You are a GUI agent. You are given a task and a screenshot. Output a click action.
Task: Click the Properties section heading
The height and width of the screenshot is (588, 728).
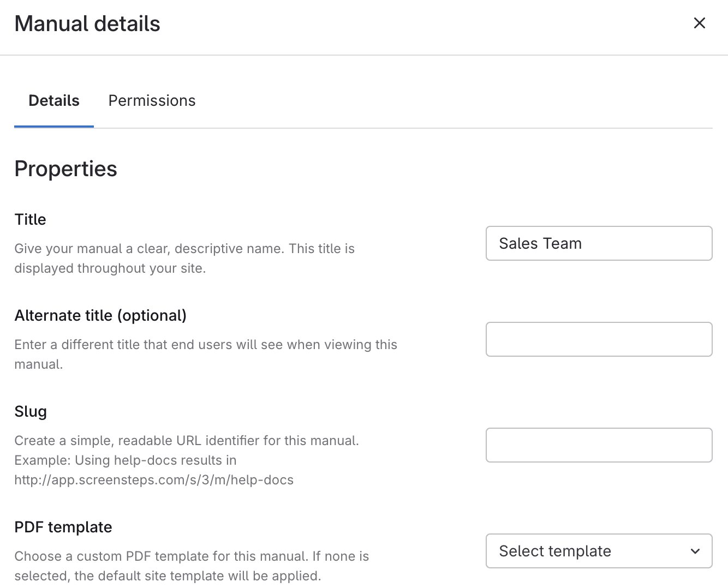[65, 169]
